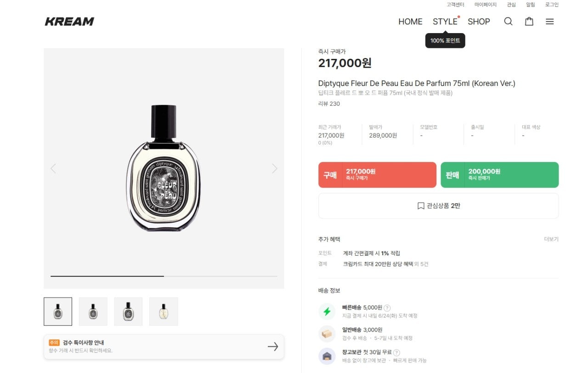
Task: Click the green 판매 sell button
Action: [x=499, y=175]
